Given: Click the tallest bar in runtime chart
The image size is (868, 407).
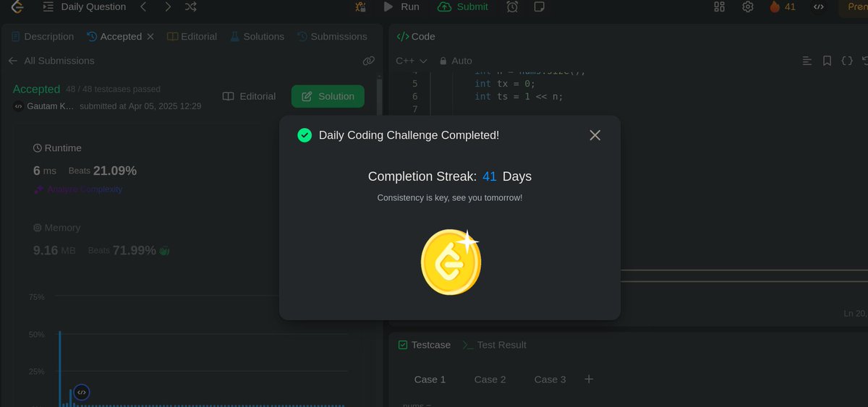Looking at the screenshot, I should coord(60,369).
